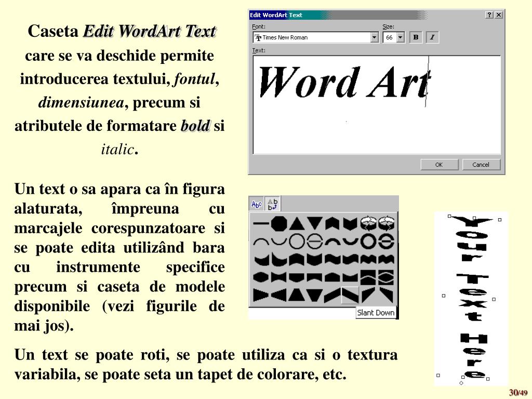Select the Stop octagon WordArt shape
This screenshot has width=532, height=399.
coord(279,223)
